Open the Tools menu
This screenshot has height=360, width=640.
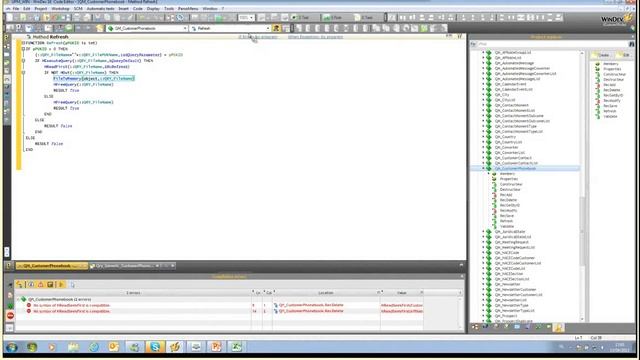(x=169, y=8)
